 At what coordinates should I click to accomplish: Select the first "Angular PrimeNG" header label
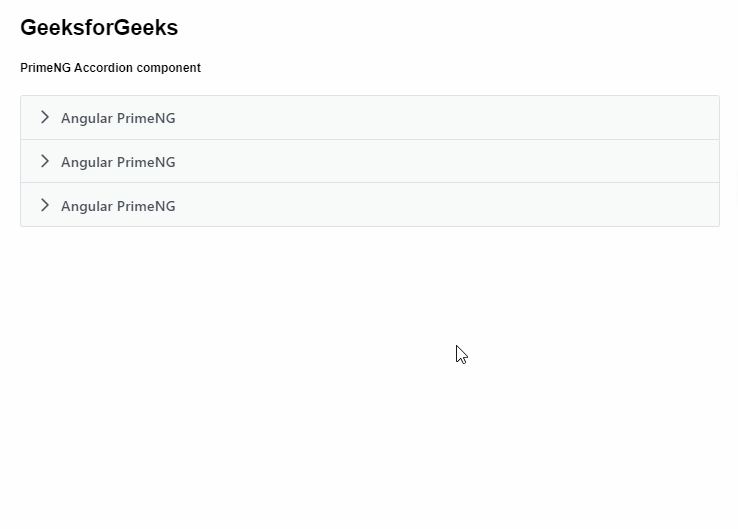click(x=118, y=118)
